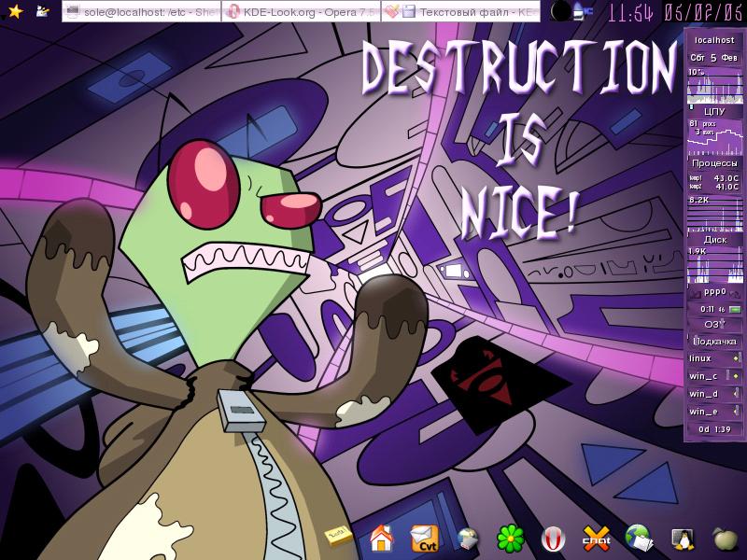Open the Home folder dock icon
Viewport: 747px width, 560px height.
(x=382, y=539)
